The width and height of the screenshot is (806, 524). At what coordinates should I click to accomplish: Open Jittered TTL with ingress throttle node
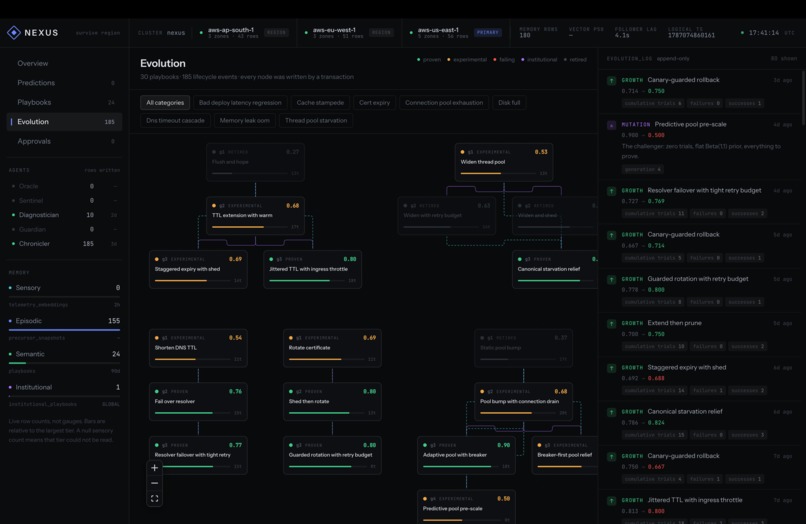tap(313, 269)
